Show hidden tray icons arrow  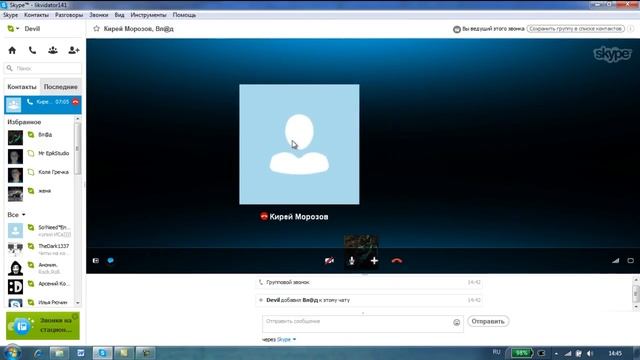point(556,353)
